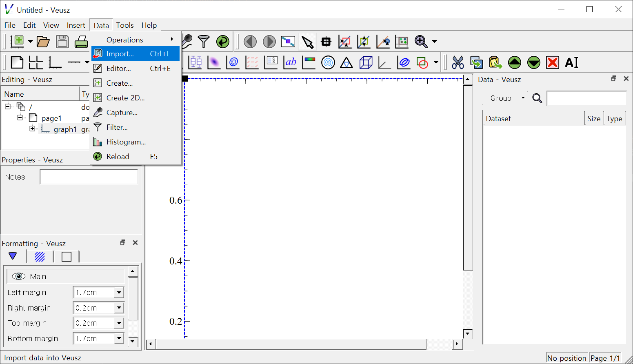633x364 pixels.
Task: Add a 3D scene cube widget
Action: [x=366, y=62]
